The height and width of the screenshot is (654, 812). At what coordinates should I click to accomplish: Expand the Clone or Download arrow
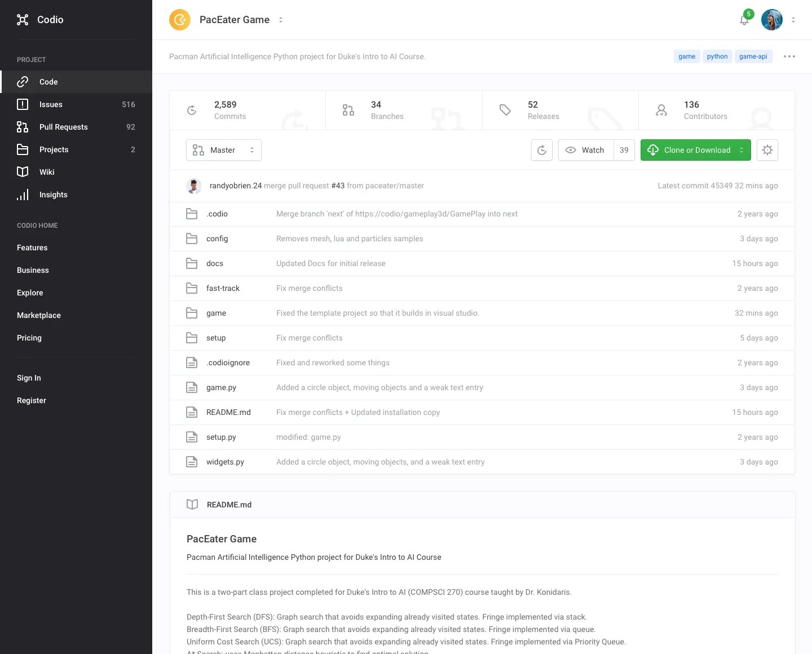(742, 150)
